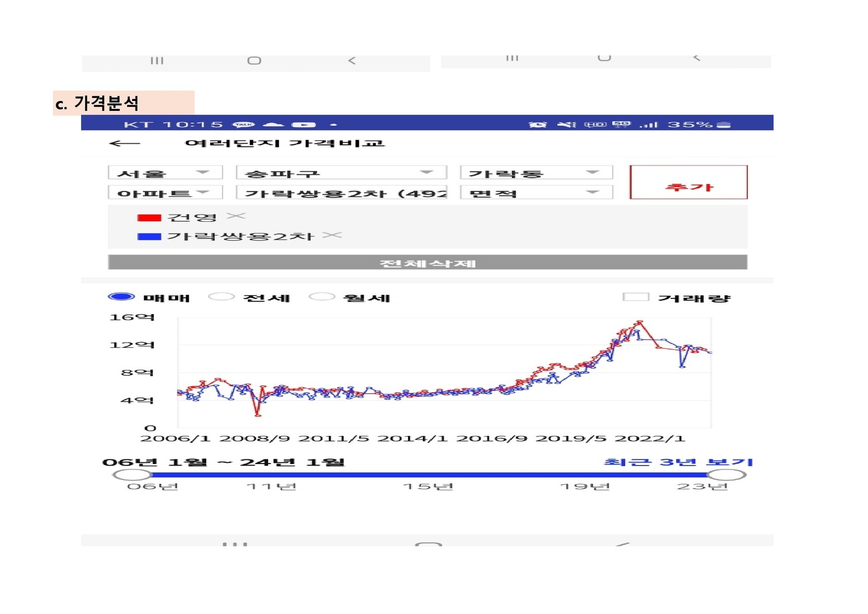
Task: Tap the alarm icon in status bar
Action: click(537, 124)
